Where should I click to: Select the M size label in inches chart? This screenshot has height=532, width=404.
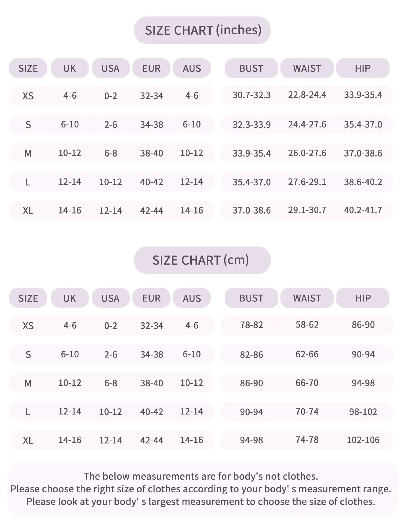28,153
